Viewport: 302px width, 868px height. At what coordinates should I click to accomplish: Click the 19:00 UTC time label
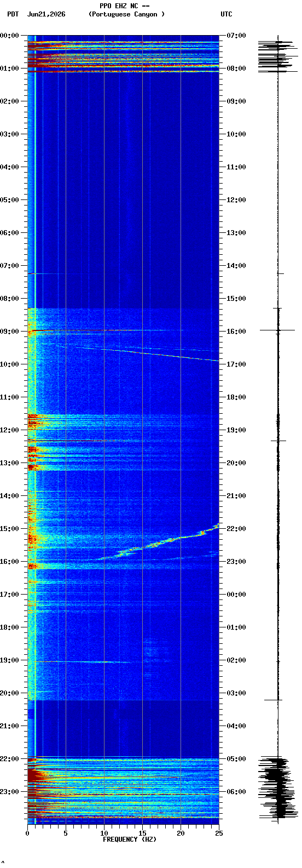click(x=236, y=430)
